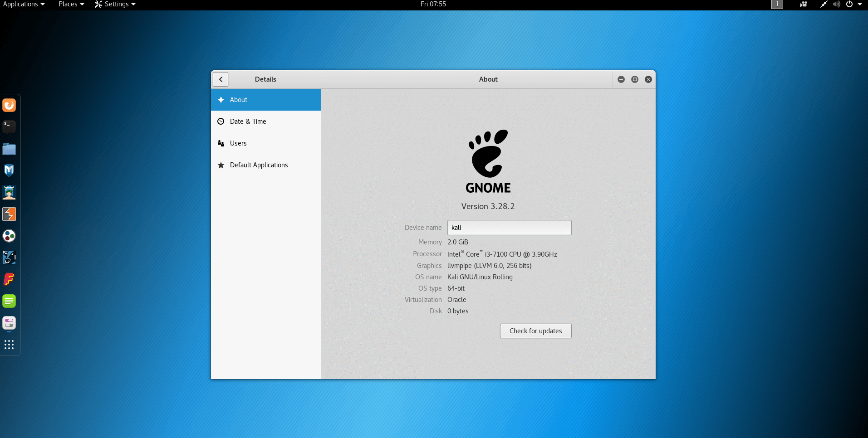Screen dimensions: 868x438
Task: Click the 'Virtualization' label
Action: [x=423, y=300]
